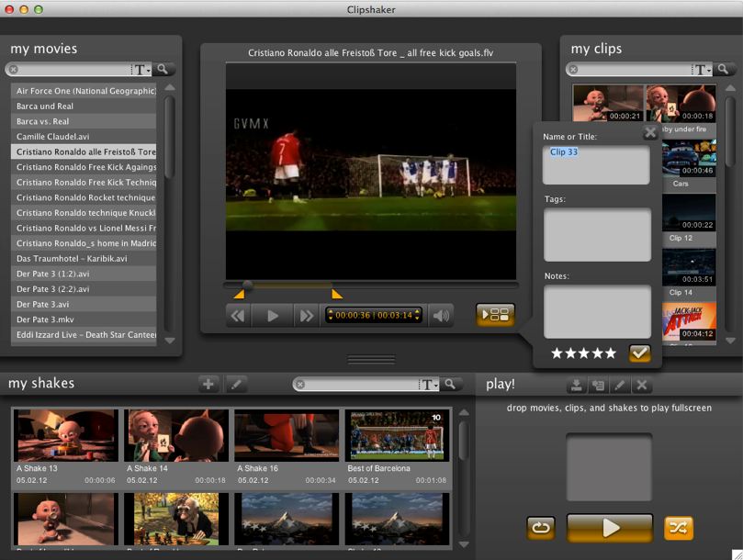Open the T filter dropdown in my movies

[141, 69]
